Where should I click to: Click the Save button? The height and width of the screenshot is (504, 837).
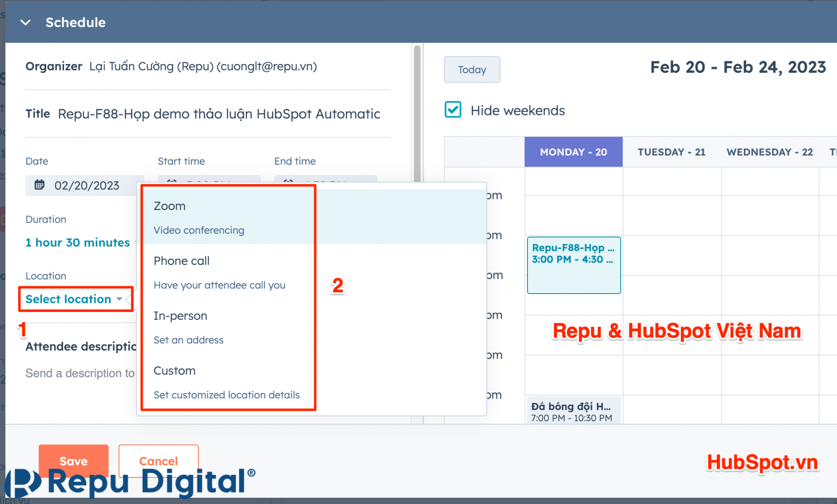(73, 461)
